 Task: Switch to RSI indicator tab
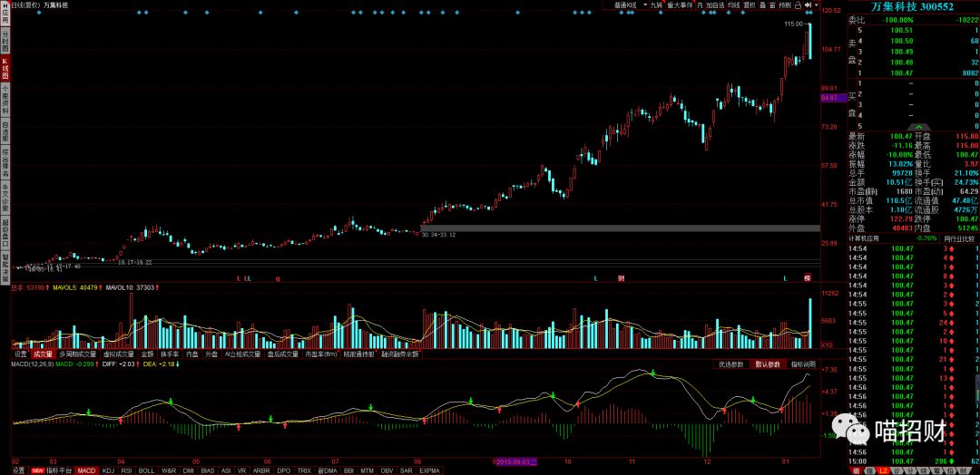126,470
